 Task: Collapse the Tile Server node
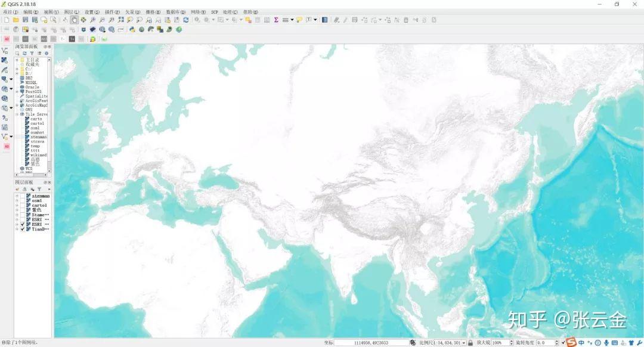(x=17, y=114)
